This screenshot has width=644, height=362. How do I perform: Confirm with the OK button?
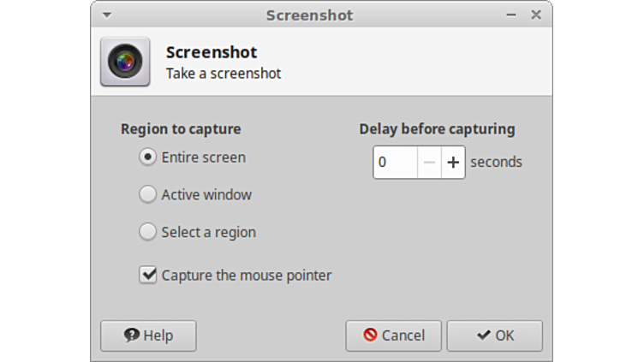(494, 335)
